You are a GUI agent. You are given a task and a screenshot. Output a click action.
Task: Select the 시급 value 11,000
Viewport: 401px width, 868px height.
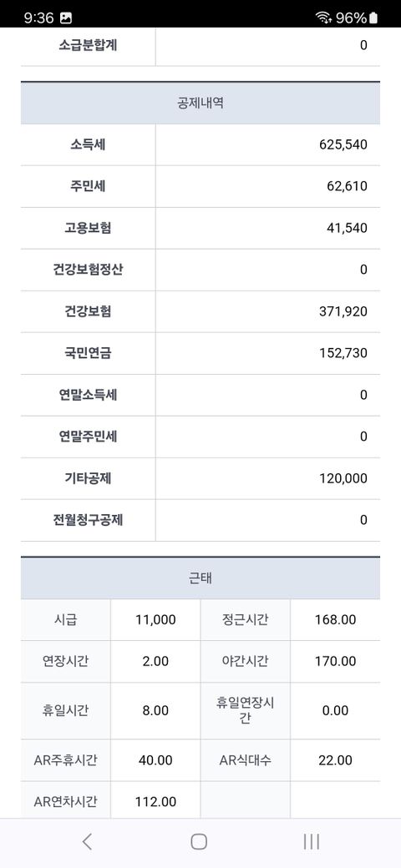pos(155,620)
